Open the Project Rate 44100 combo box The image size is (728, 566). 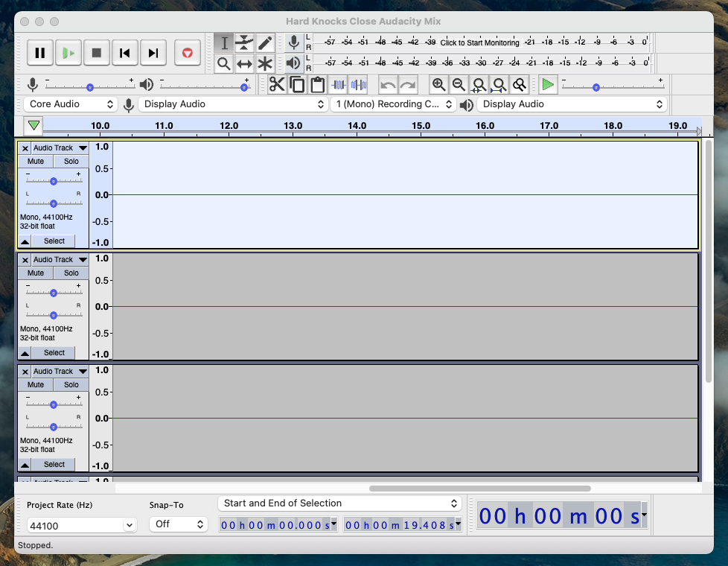82,526
